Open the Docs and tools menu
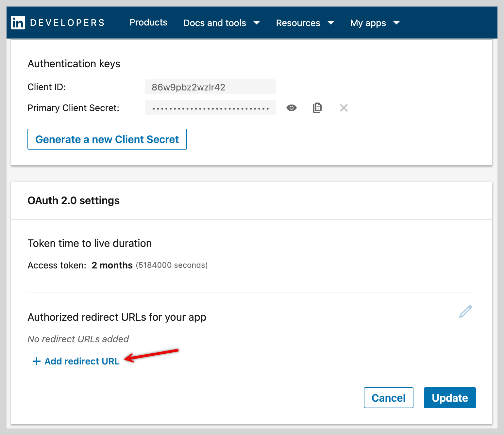504x435 pixels. (222, 23)
